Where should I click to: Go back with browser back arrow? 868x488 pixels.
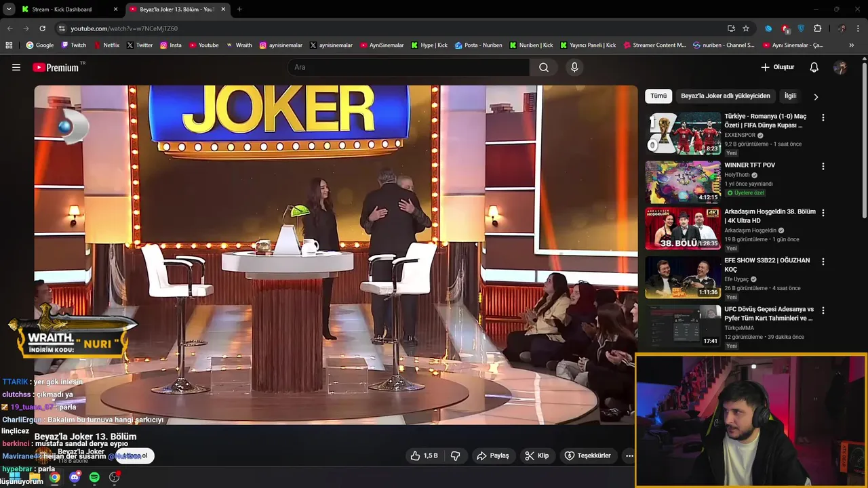[x=9, y=28]
